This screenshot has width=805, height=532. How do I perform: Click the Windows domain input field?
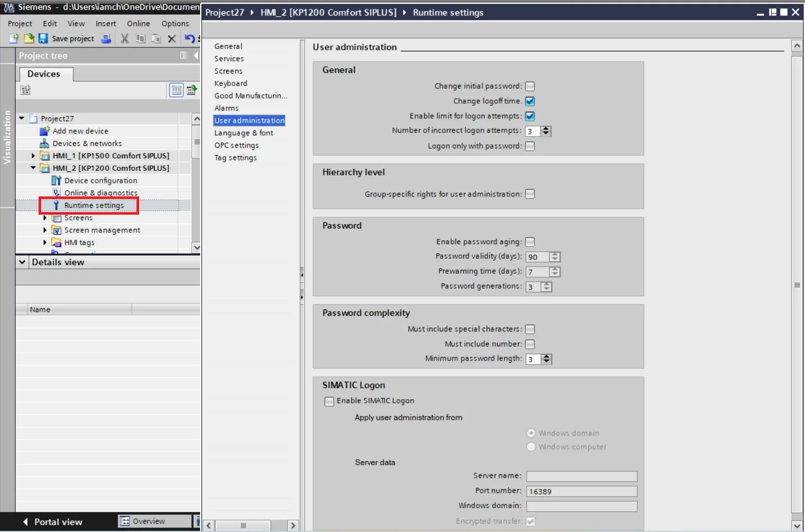581,506
